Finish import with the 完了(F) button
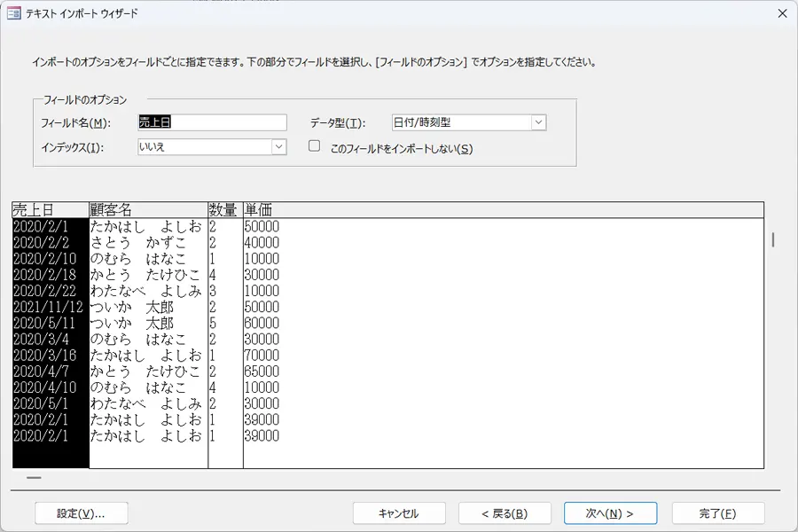 point(717,513)
